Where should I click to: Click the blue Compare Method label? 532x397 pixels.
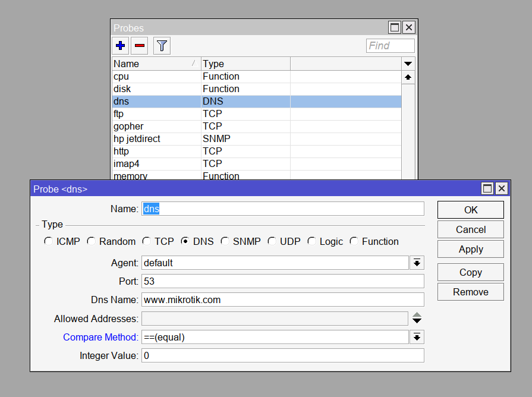tap(100, 338)
